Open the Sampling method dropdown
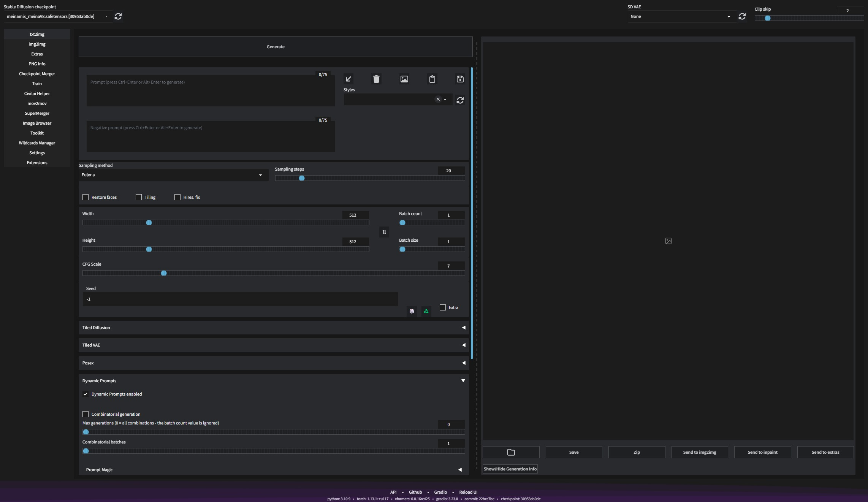The image size is (868, 502). click(x=173, y=175)
